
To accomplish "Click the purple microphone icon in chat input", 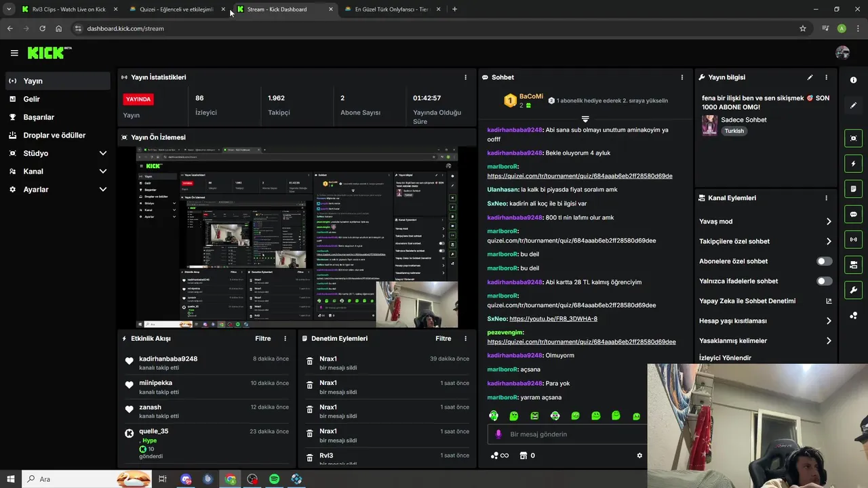I will click(x=498, y=434).
